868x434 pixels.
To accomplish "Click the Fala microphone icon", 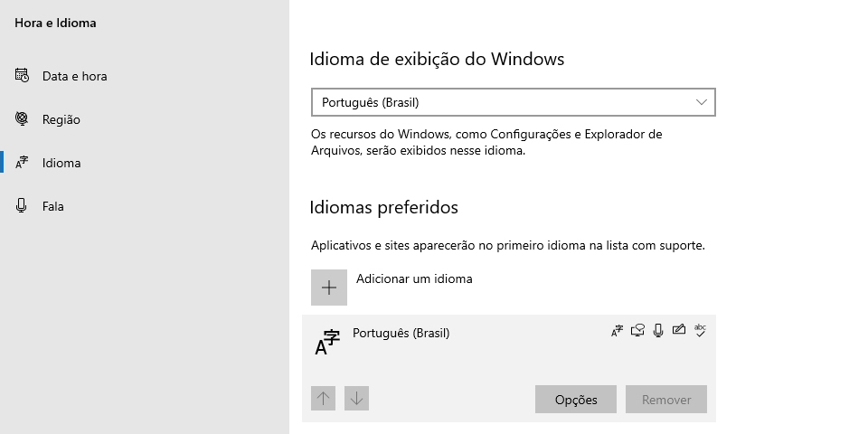I will [22, 206].
